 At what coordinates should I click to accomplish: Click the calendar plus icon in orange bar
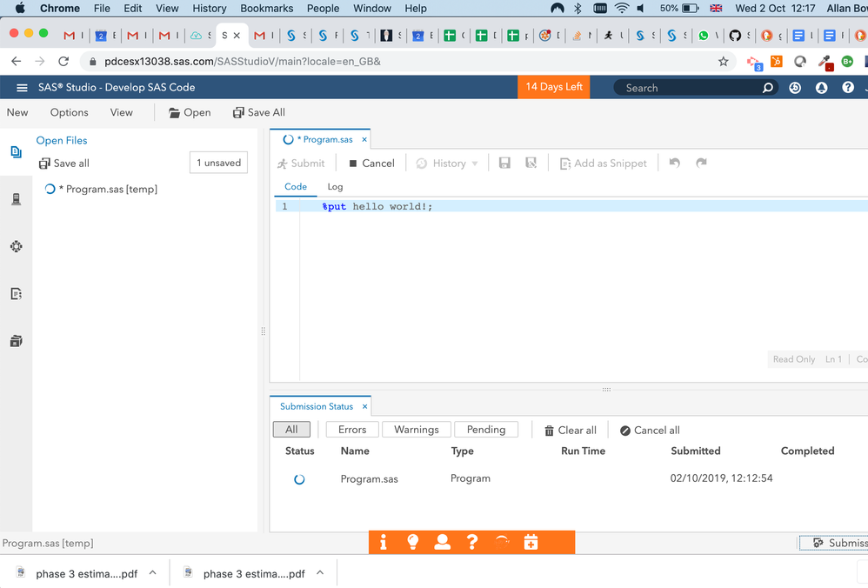point(531,542)
